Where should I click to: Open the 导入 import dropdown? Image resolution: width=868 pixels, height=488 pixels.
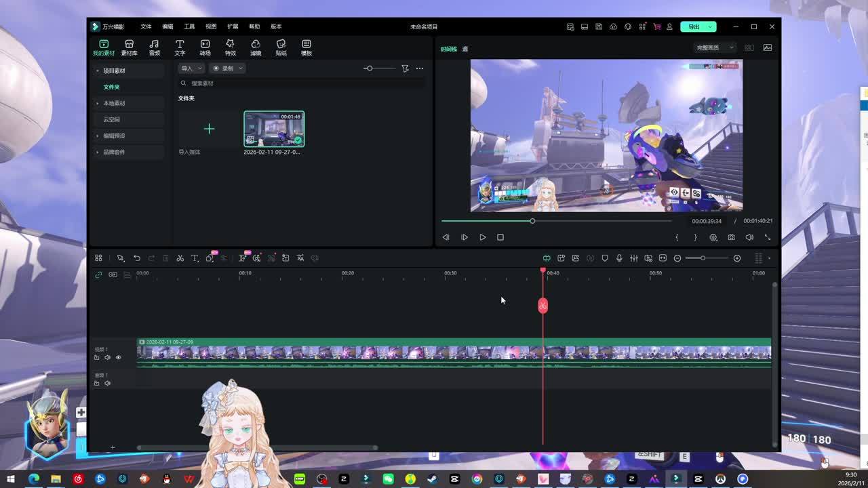point(191,68)
